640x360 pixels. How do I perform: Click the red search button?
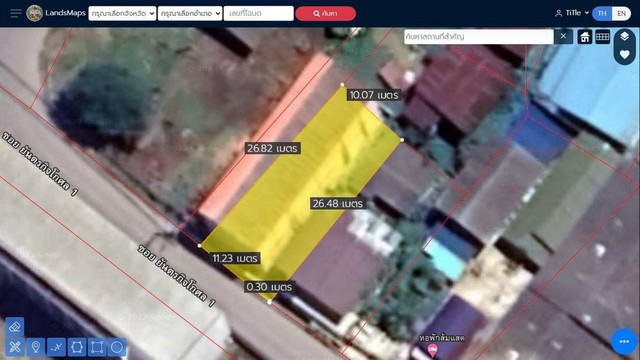(x=325, y=13)
